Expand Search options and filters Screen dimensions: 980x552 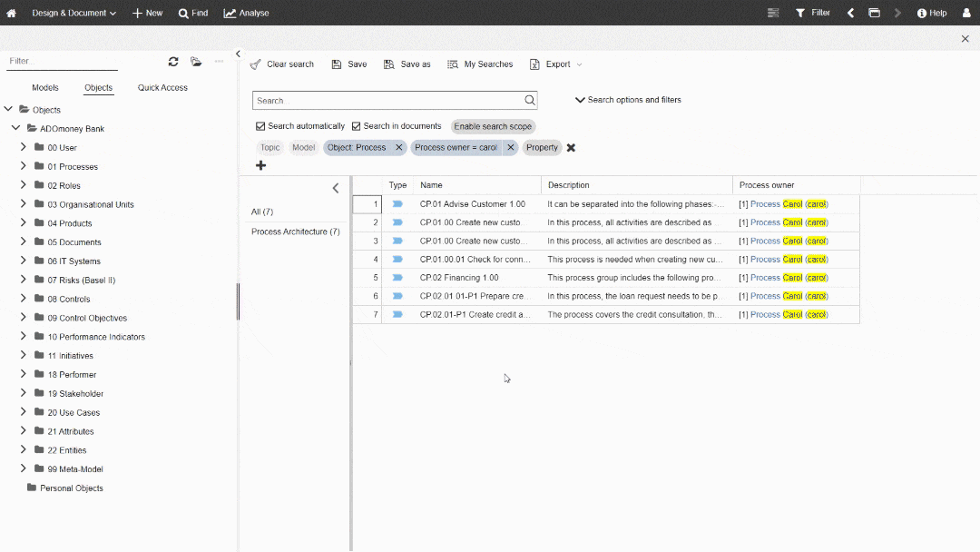tap(628, 100)
